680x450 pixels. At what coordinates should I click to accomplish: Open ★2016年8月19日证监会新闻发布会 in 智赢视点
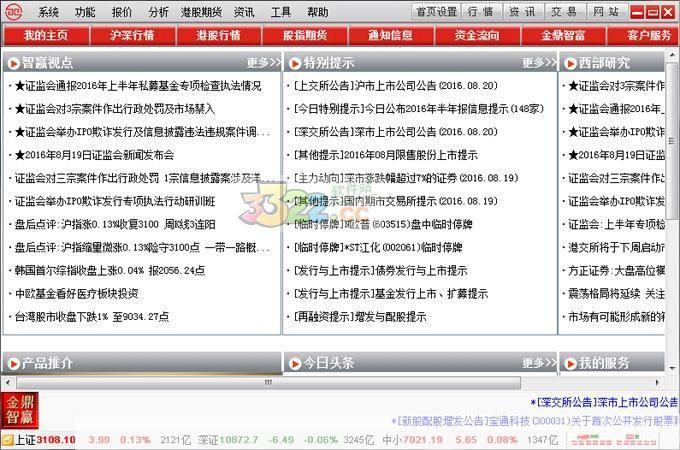[x=95, y=155]
